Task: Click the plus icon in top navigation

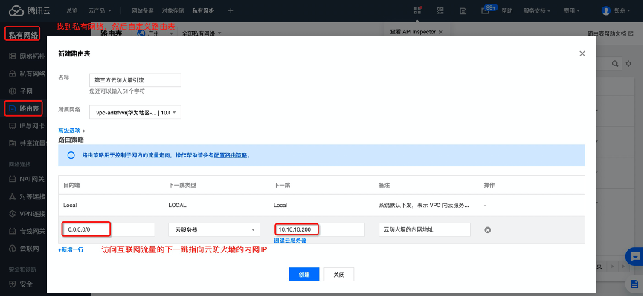Action: pyautogui.click(x=231, y=11)
